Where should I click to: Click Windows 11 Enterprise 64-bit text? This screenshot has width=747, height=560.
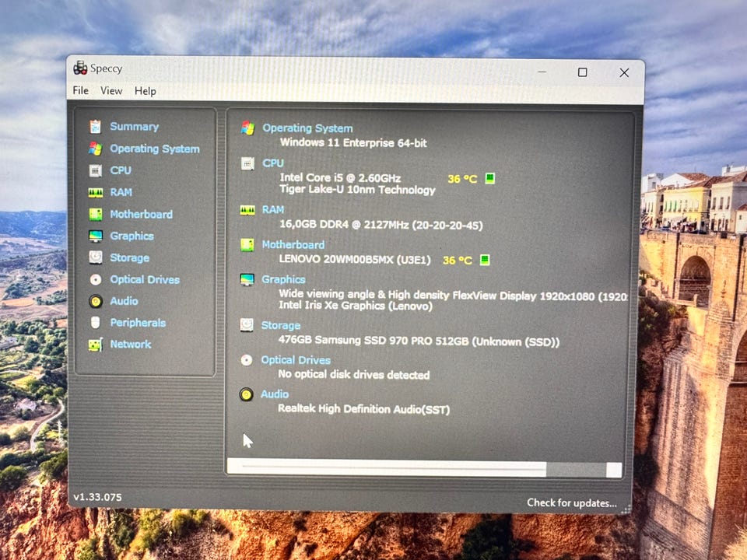353,143
